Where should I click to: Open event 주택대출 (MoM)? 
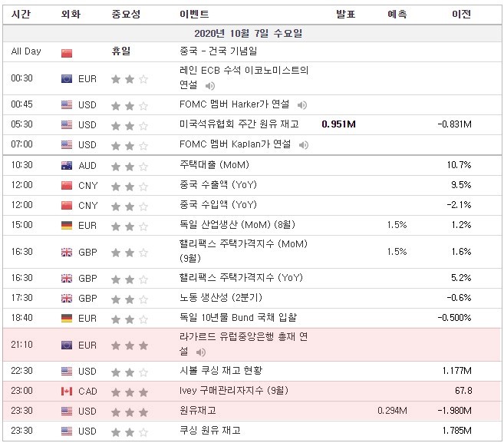pos(214,165)
